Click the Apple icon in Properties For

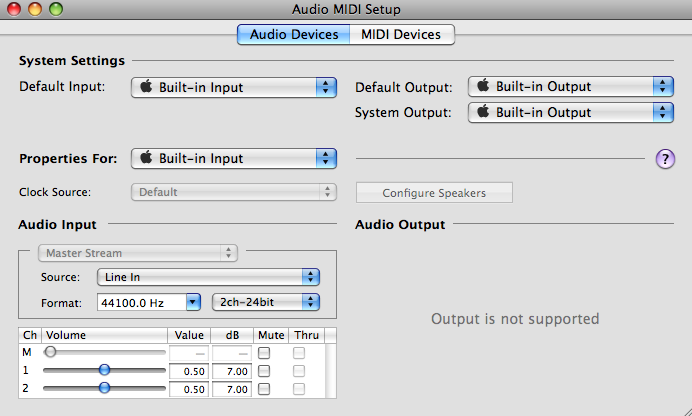click(x=146, y=157)
